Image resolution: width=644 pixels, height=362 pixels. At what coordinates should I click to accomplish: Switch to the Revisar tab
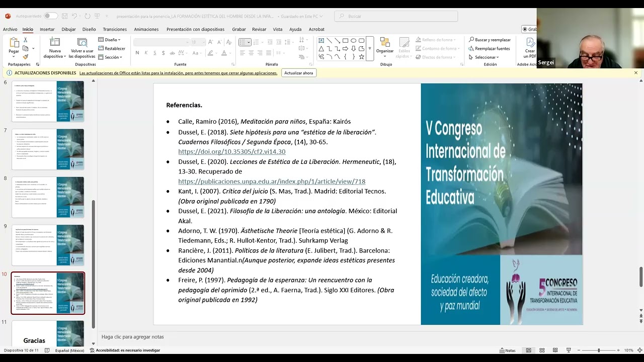click(259, 29)
